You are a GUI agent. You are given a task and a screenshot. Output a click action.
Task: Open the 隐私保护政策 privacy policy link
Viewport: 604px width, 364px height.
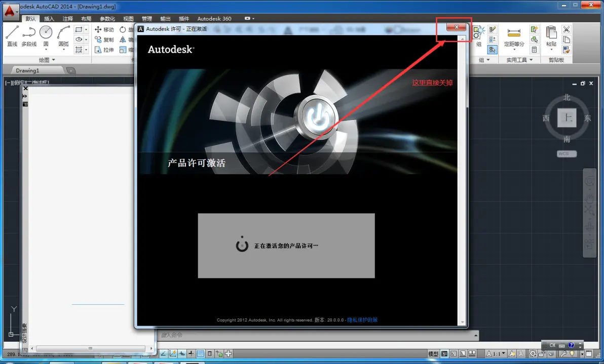point(362,320)
